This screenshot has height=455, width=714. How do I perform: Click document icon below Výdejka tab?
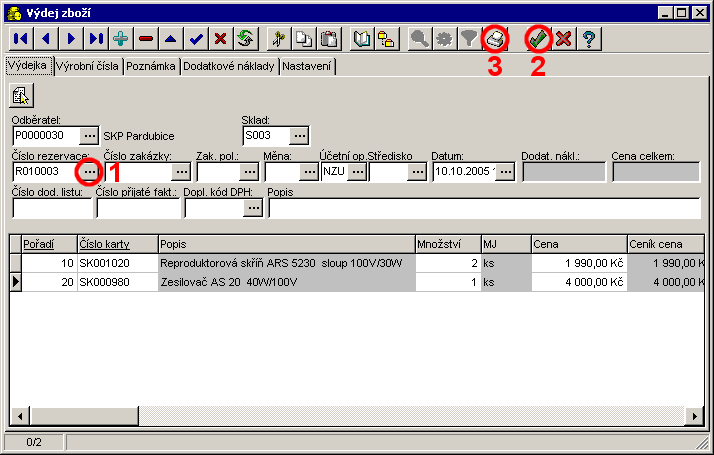click(22, 95)
